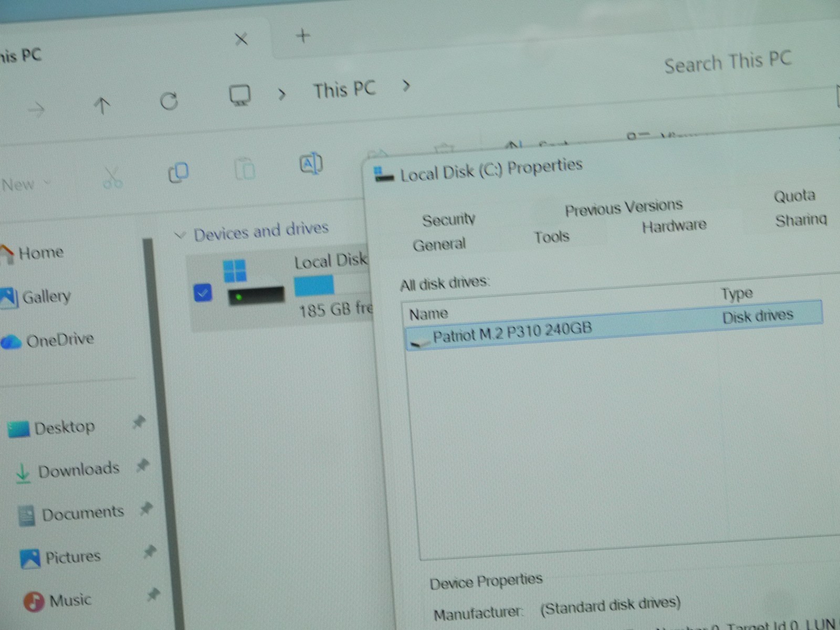The image size is (840, 630).
Task: Click the This PC breadcrumb in address bar
Action: pos(344,90)
